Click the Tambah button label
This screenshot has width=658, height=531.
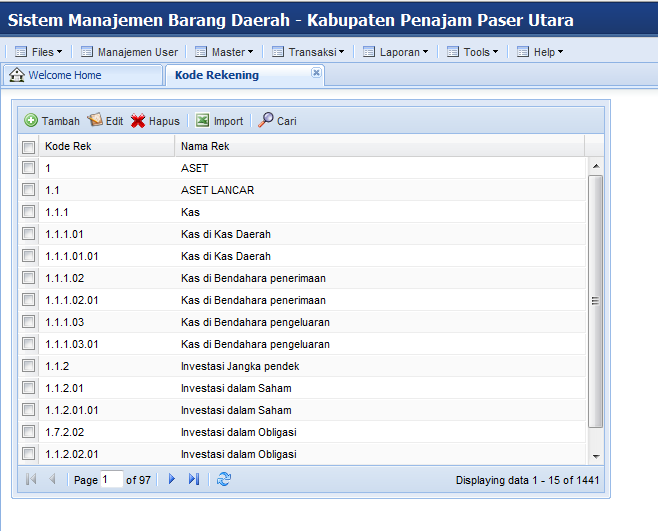pos(61,121)
